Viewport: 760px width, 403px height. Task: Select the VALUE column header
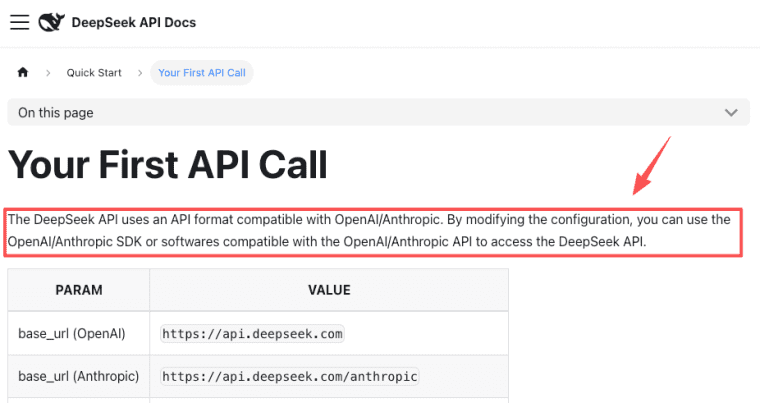coord(329,290)
